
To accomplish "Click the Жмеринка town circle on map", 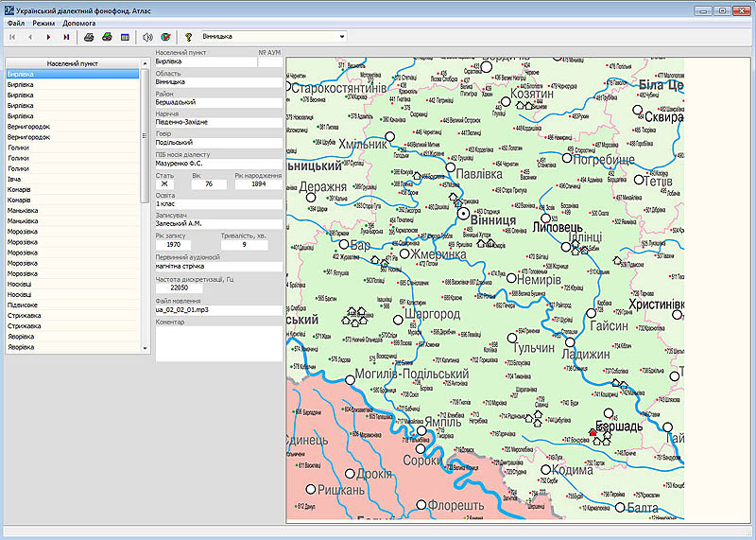I will (x=404, y=253).
